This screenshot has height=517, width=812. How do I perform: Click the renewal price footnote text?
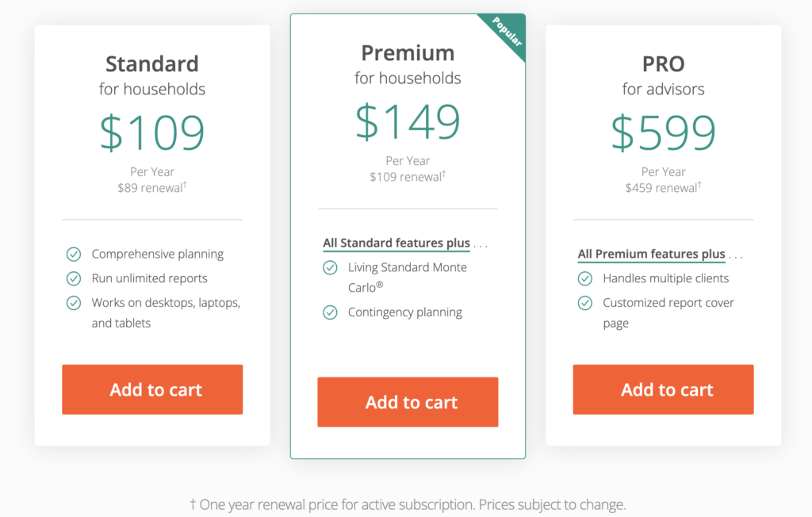(408, 504)
